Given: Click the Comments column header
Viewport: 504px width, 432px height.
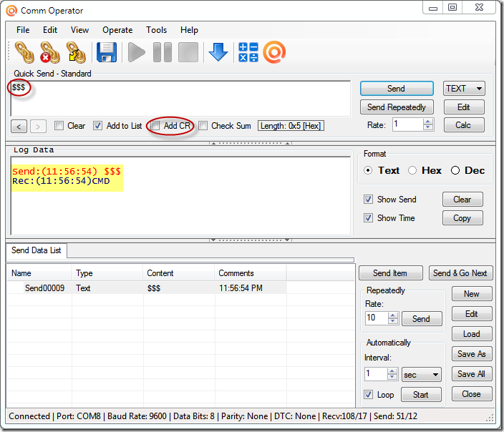Looking at the screenshot, I should coord(251,273).
